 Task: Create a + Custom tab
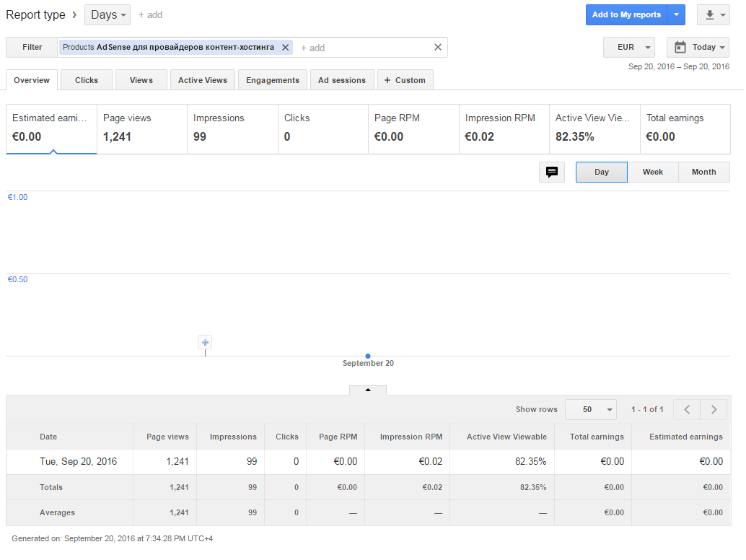click(405, 80)
